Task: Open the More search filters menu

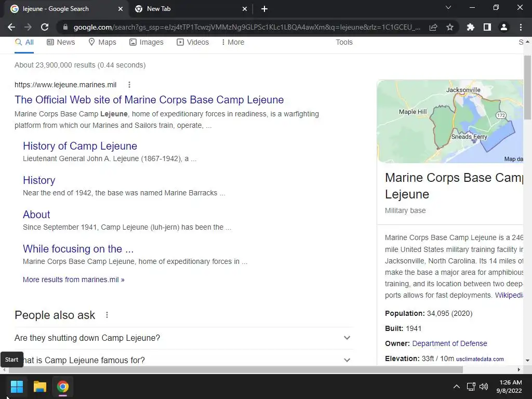Action: tap(233, 43)
